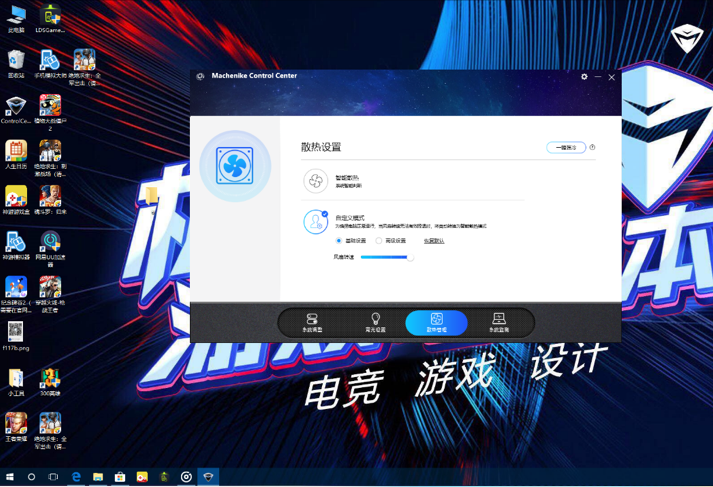Click the fan speed slider track
The image size is (713, 487).
(x=387, y=257)
